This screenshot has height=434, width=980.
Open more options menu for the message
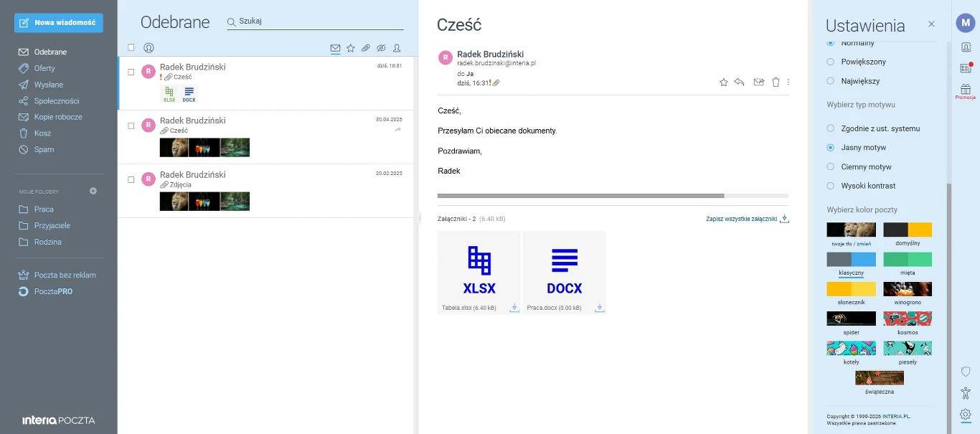pyautogui.click(x=788, y=82)
